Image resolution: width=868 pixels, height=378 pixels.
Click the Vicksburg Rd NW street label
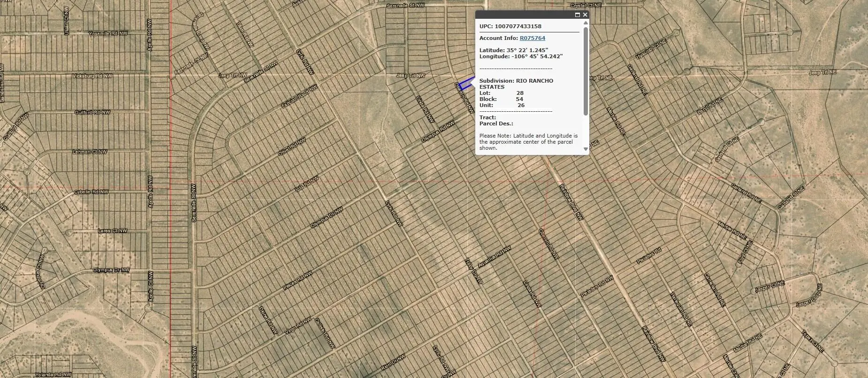[x=92, y=76]
